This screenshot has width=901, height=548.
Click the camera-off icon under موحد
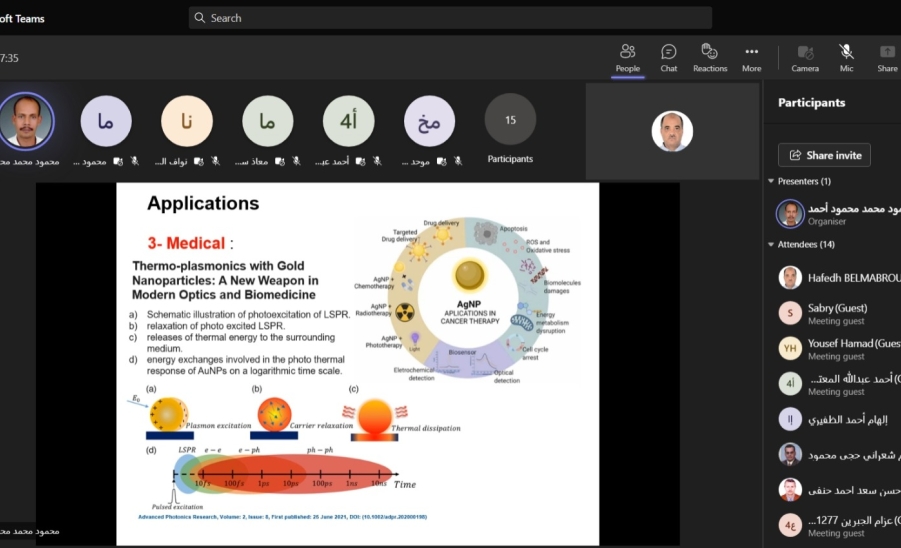tap(441, 161)
